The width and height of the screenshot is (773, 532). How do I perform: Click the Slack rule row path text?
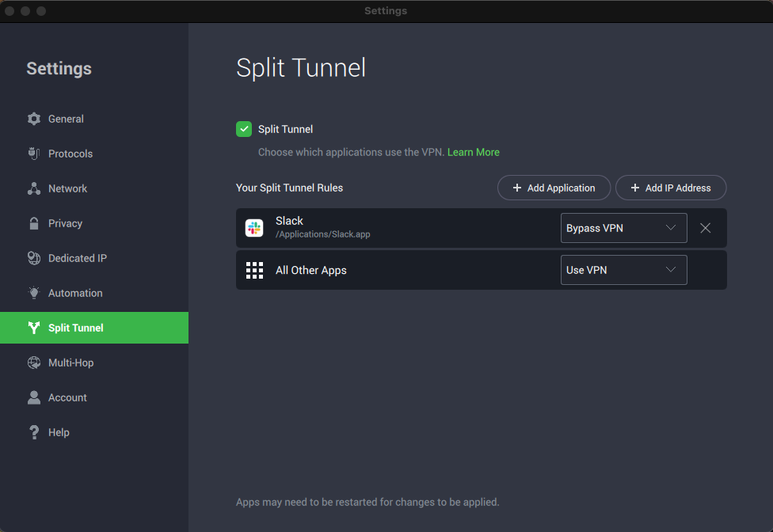pyautogui.click(x=322, y=235)
